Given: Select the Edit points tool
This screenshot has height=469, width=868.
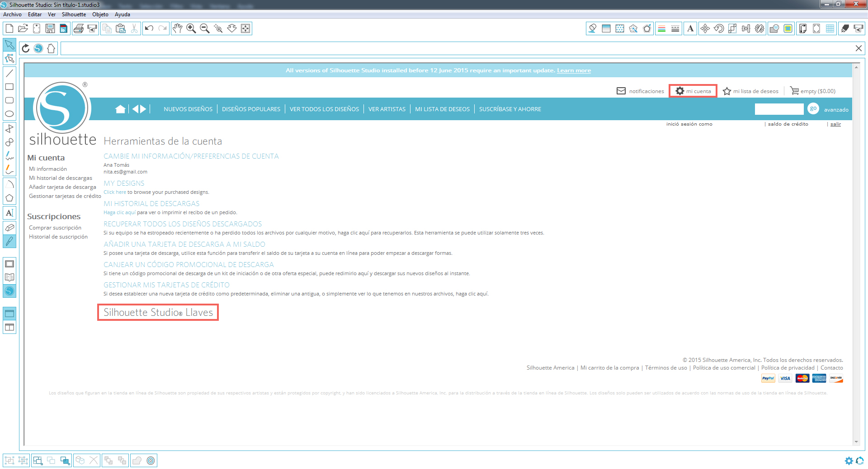Looking at the screenshot, I should tap(9, 58).
